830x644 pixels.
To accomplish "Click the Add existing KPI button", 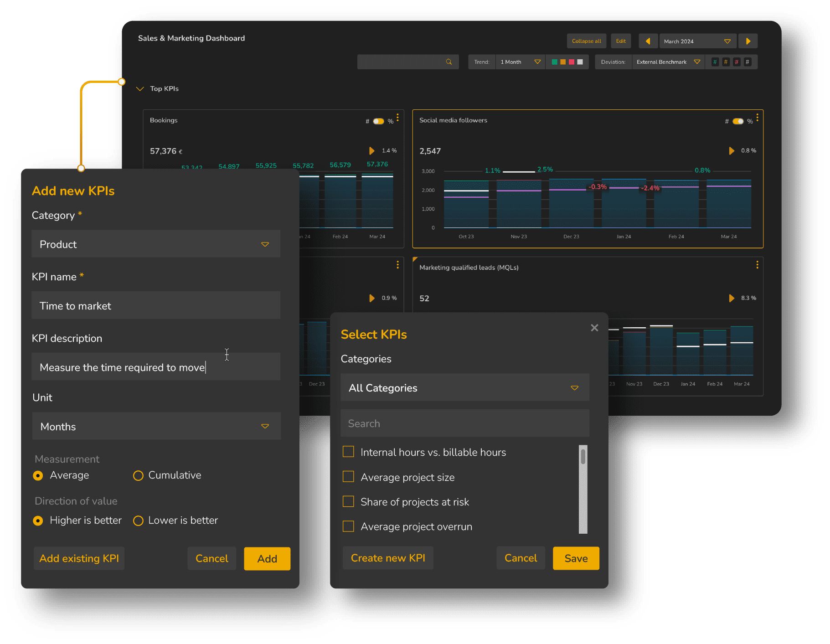I will click(79, 558).
